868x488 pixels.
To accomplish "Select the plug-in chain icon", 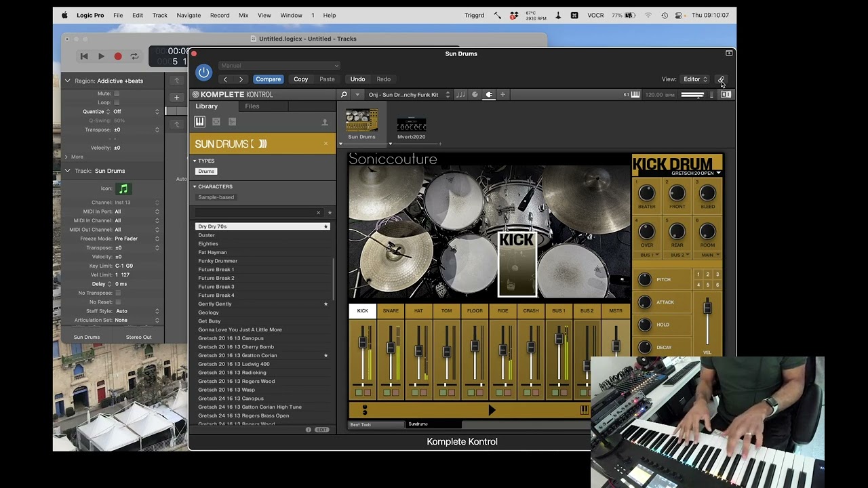I will pos(488,95).
